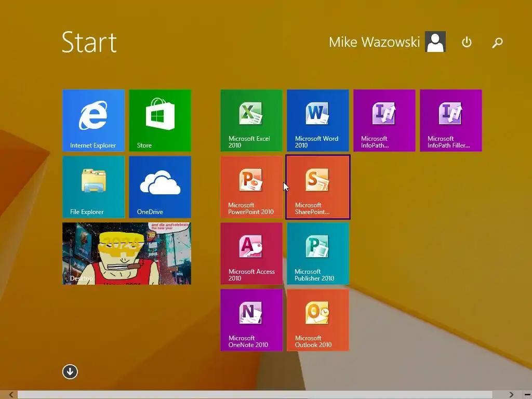Click the right scrollbar arrow

click(x=511, y=395)
